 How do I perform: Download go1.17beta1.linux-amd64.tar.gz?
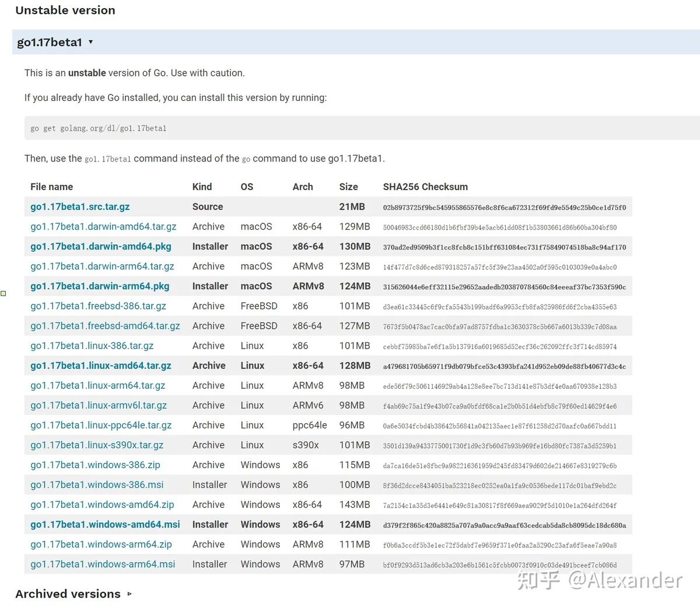101,365
